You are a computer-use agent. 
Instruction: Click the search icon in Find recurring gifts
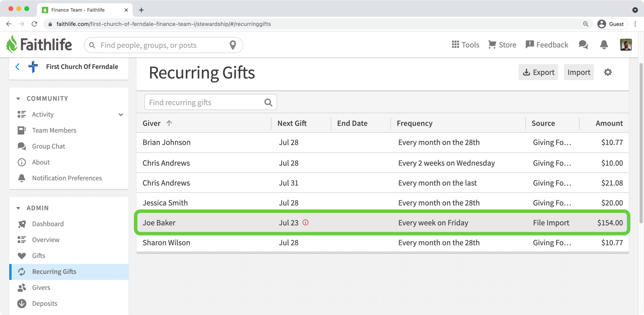pyautogui.click(x=268, y=103)
